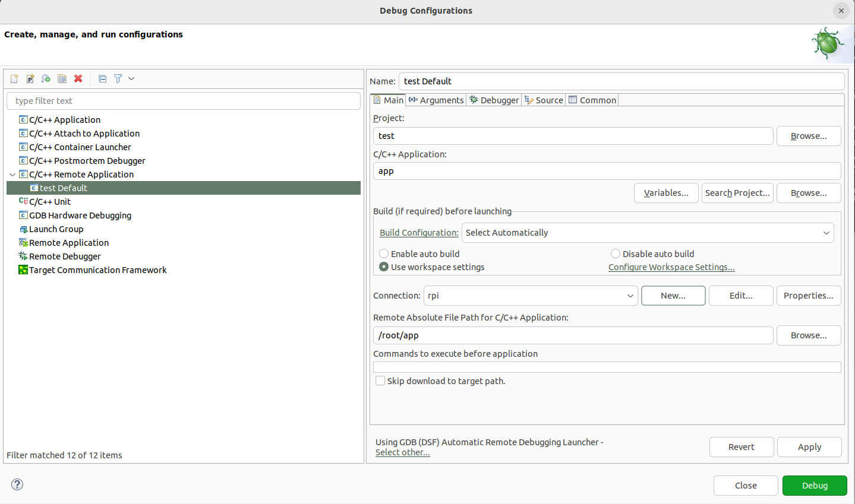
Task: Collapse the C/C++ Remote Application tree node
Action: coord(12,175)
